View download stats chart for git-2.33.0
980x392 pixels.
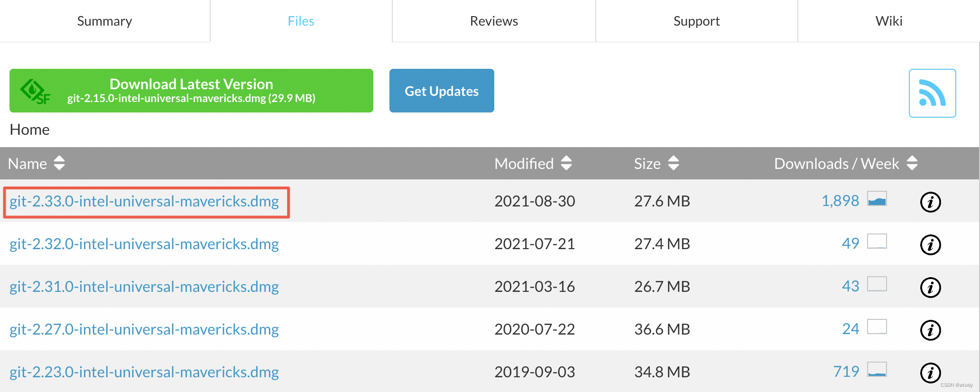877,198
